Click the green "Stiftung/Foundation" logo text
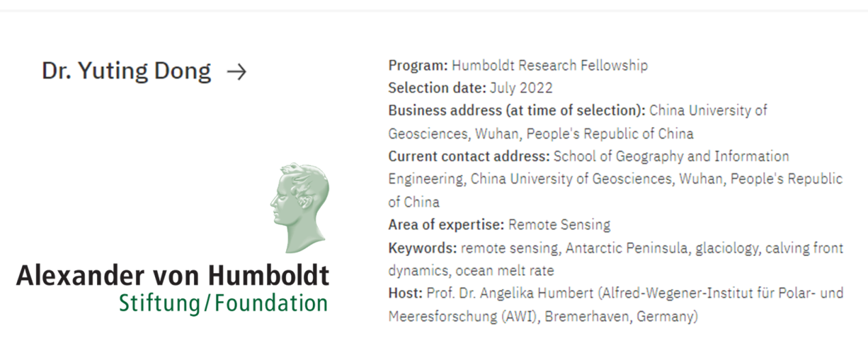The height and width of the screenshot is (340, 868). click(x=223, y=302)
